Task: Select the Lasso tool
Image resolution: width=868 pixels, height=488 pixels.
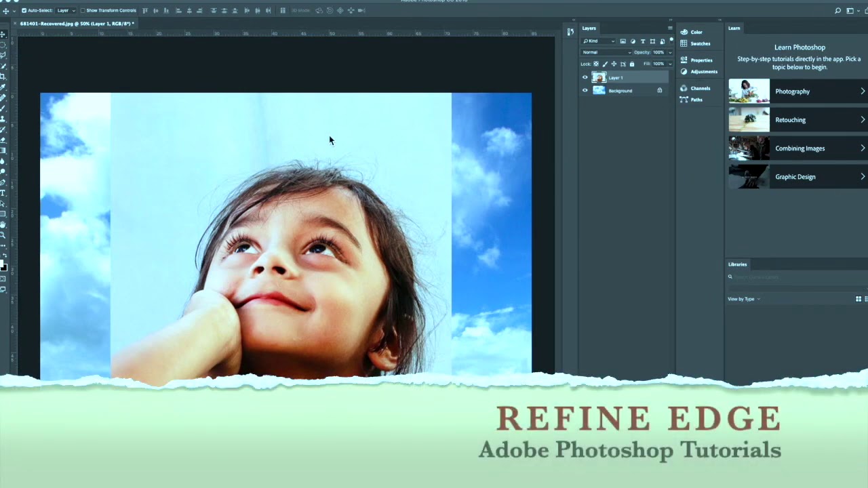Action: tap(3, 55)
